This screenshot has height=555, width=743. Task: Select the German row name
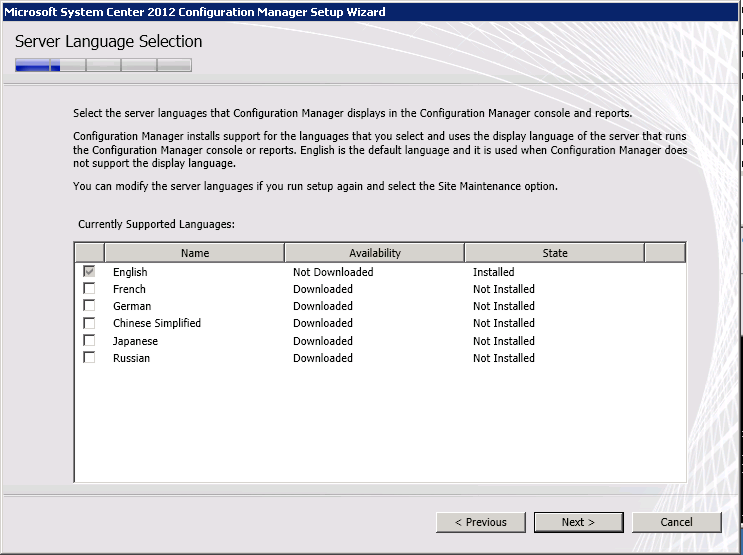click(x=132, y=306)
